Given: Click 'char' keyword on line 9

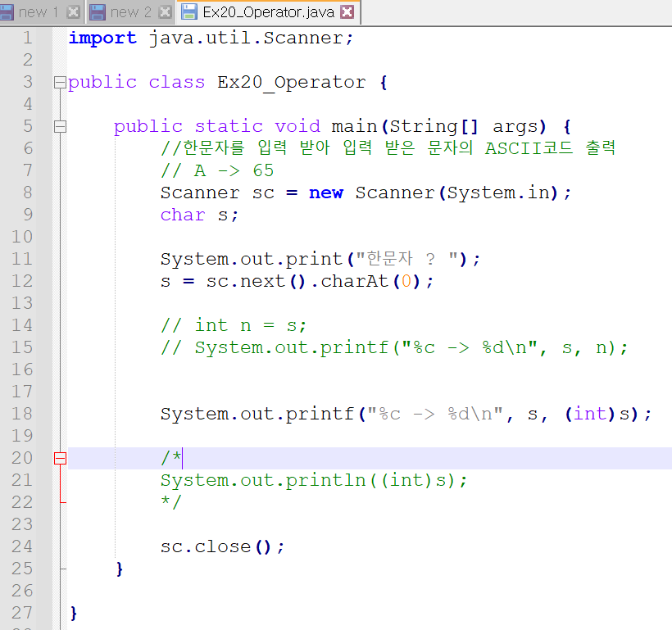Looking at the screenshot, I should point(183,215).
